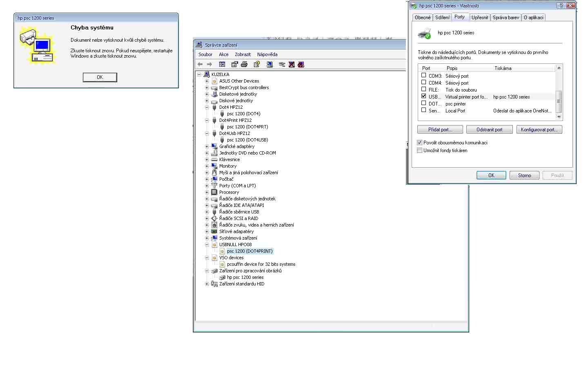
Task: Go back with the Device Manager toolbar arrow
Action: tap(200, 64)
